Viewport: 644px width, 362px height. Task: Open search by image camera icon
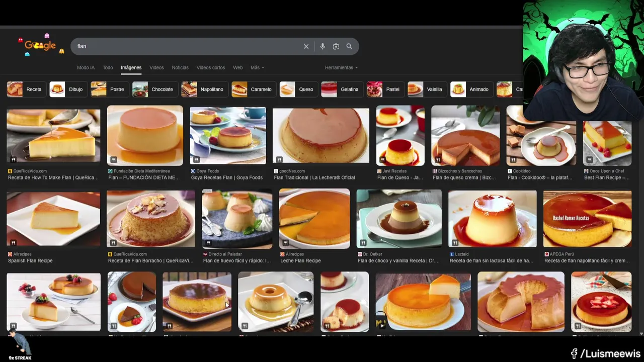pos(336,46)
